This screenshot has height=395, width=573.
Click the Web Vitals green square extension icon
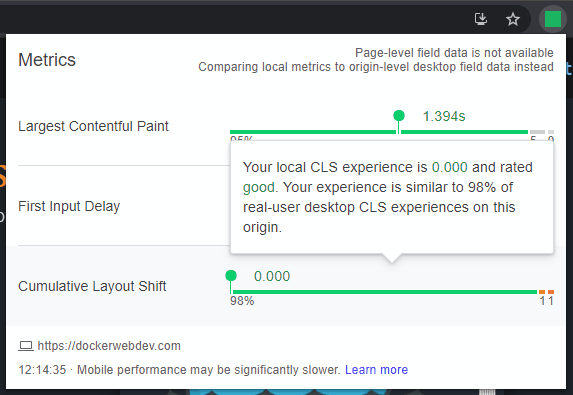[553, 19]
